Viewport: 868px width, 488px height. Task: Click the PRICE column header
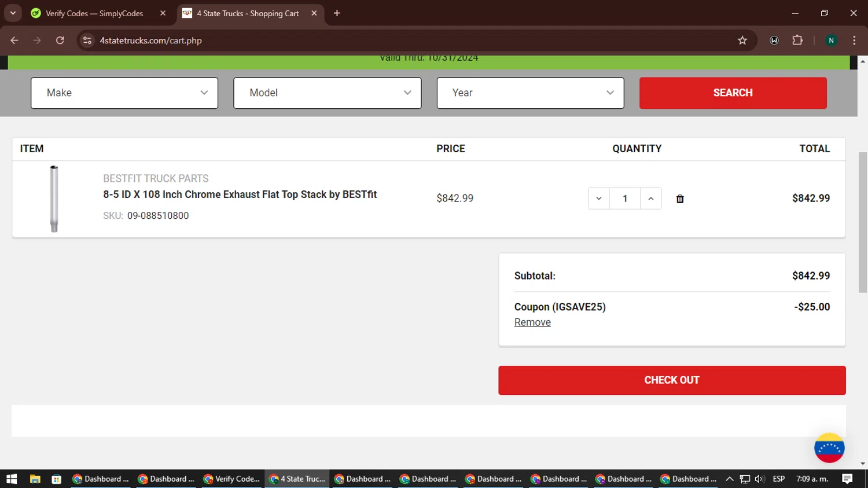pos(451,149)
